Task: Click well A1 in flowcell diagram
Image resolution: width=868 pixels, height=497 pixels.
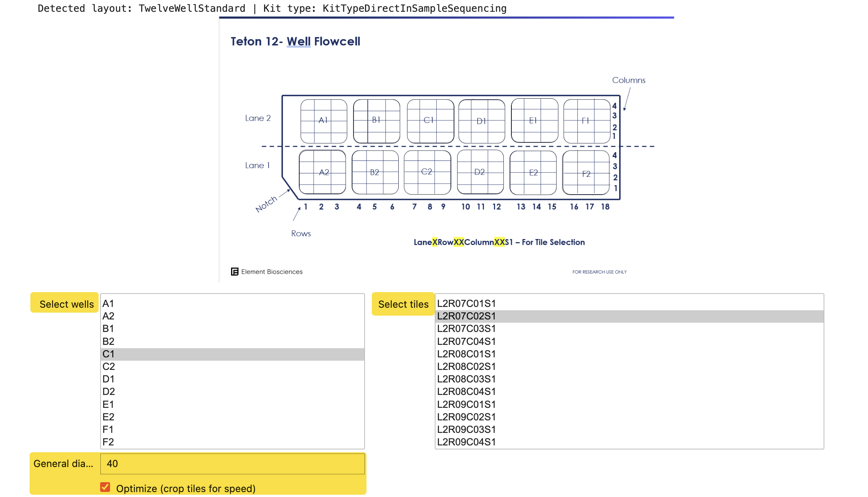Action: 324,121
